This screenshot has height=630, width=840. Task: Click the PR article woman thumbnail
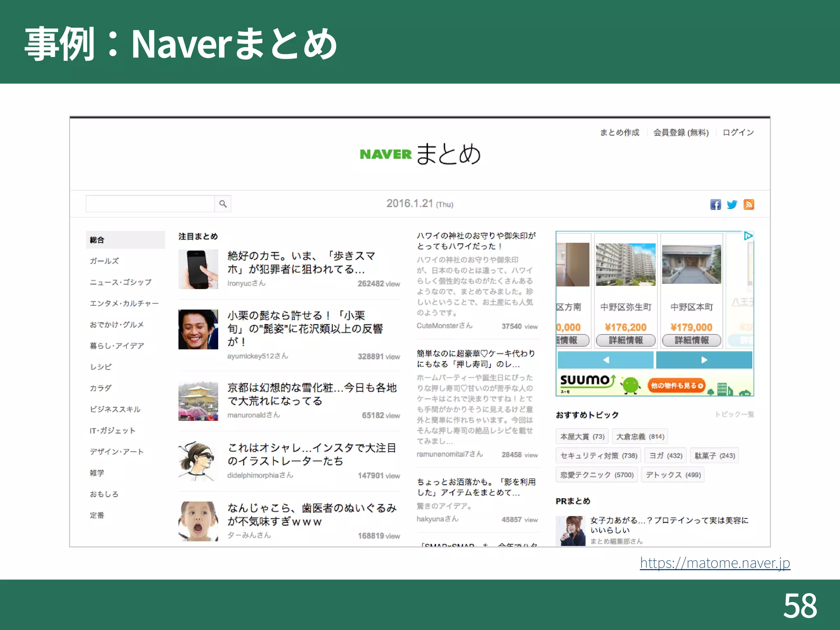[x=571, y=531]
